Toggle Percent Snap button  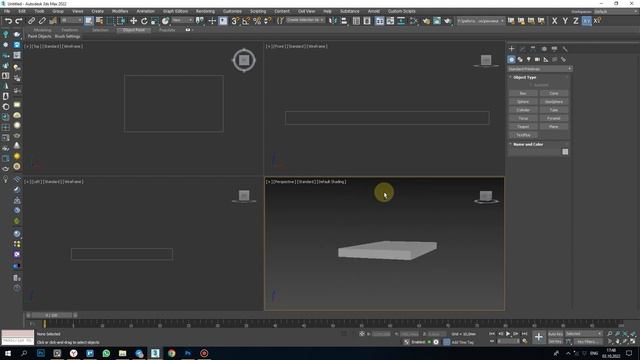click(257, 21)
